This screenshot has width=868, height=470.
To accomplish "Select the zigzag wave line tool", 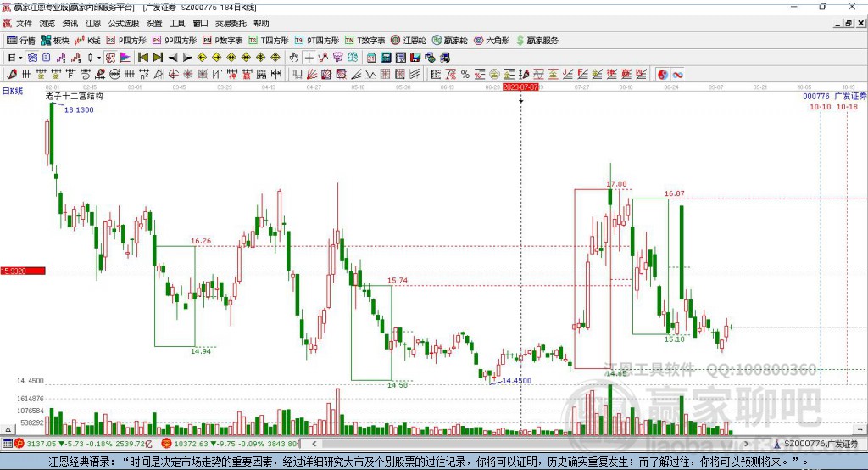I will [x=370, y=75].
